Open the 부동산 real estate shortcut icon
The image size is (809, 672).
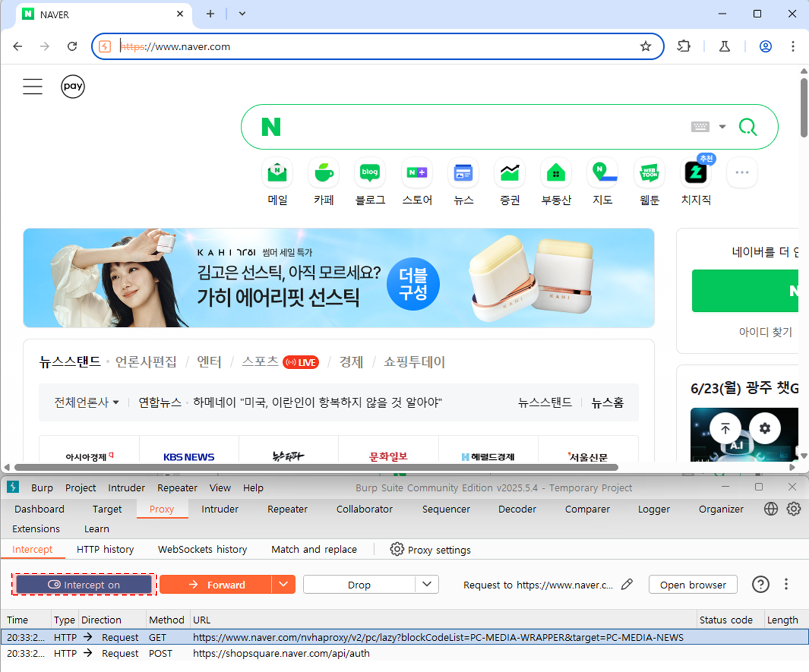point(556,173)
